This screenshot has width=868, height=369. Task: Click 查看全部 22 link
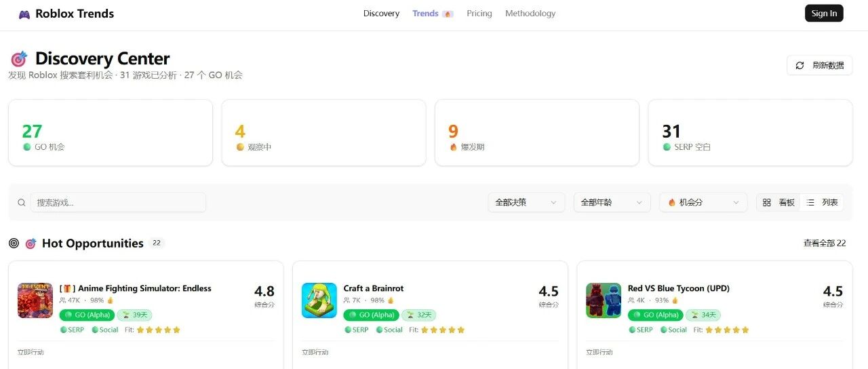pyautogui.click(x=825, y=244)
